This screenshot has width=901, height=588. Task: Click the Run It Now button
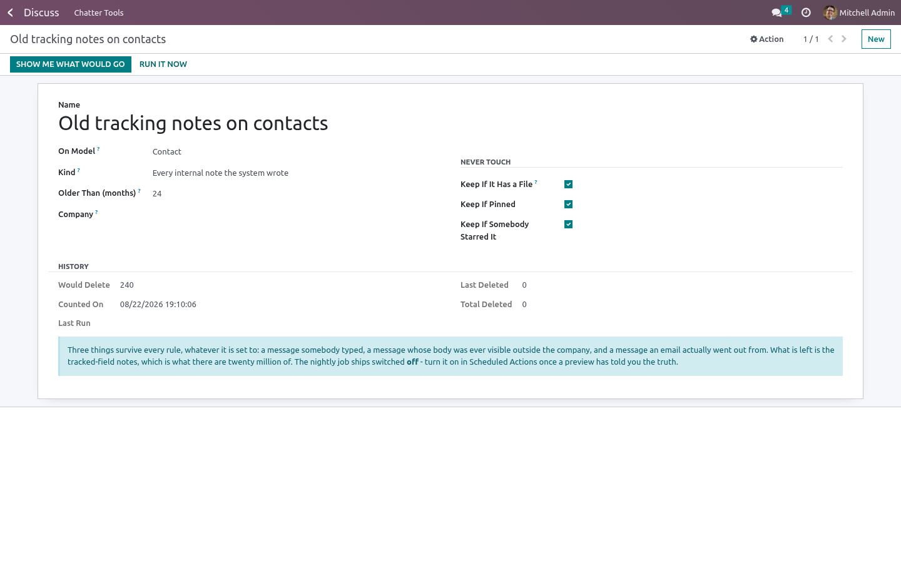pyautogui.click(x=163, y=64)
